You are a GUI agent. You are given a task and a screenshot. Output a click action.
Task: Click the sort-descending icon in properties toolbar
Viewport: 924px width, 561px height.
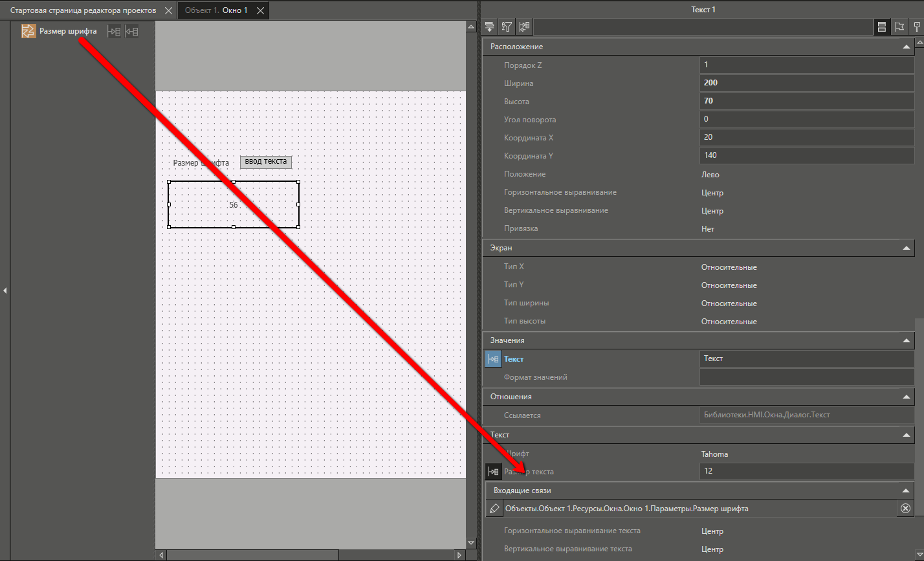tap(490, 27)
